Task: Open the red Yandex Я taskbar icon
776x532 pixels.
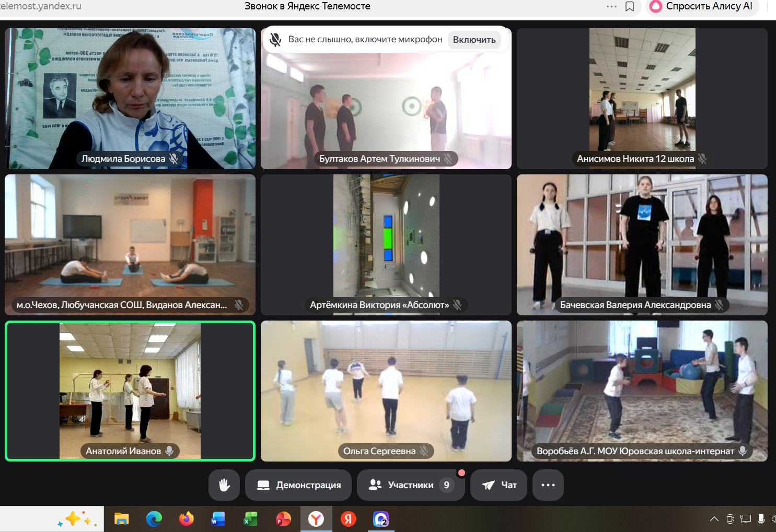Action: [349, 519]
